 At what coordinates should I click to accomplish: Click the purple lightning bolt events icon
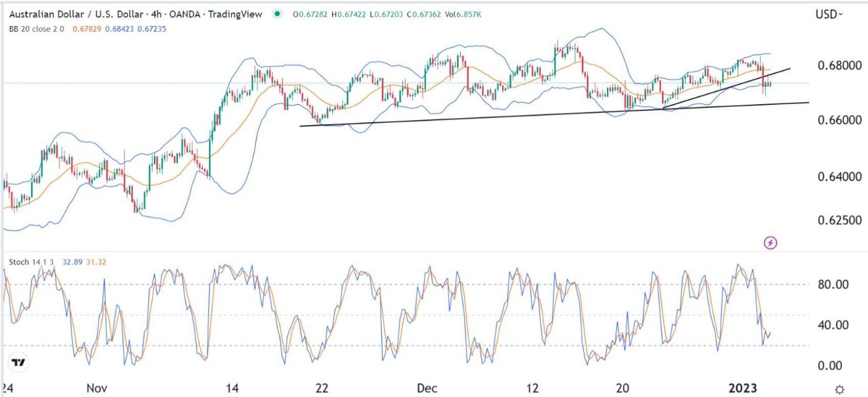(x=771, y=242)
